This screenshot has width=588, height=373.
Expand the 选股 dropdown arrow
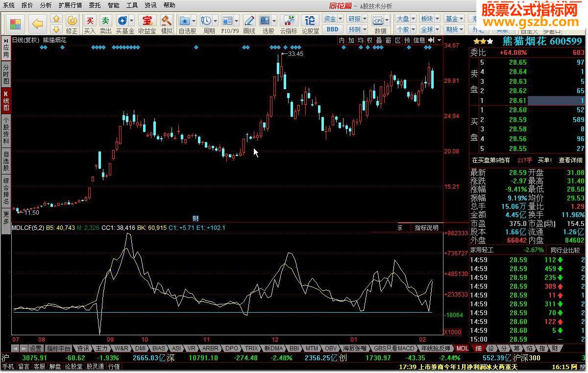pyautogui.click(x=274, y=21)
